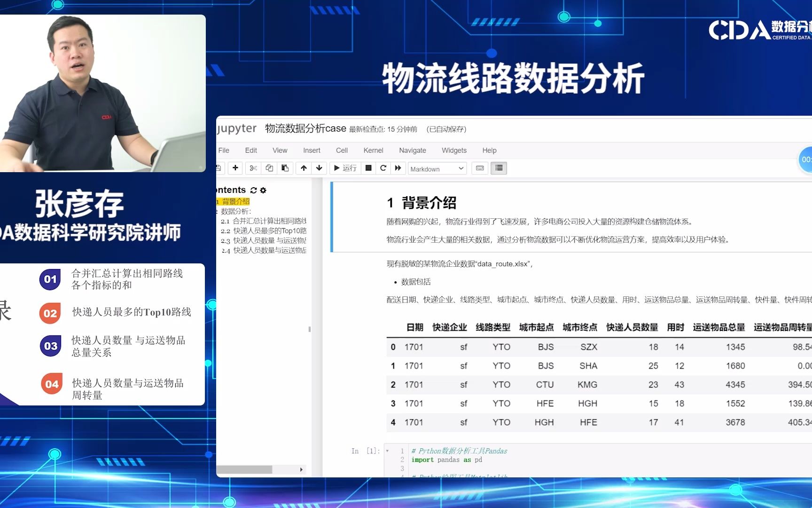This screenshot has width=812, height=508.
Task: Paste cells below icon
Action: pos(285,168)
